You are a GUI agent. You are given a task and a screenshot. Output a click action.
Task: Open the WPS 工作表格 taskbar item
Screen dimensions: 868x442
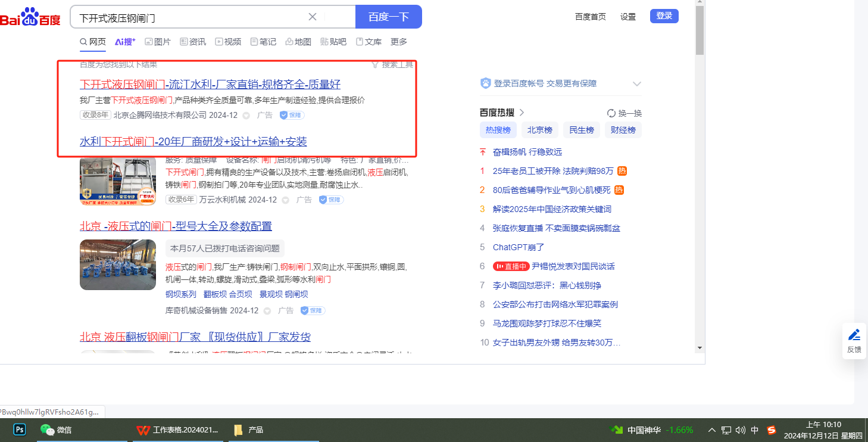[177, 429]
